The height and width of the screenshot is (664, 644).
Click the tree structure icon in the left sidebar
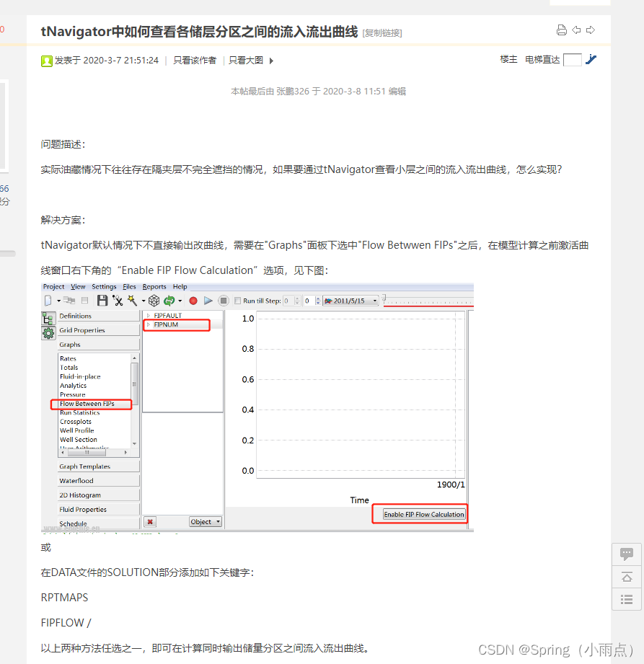click(48, 318)
